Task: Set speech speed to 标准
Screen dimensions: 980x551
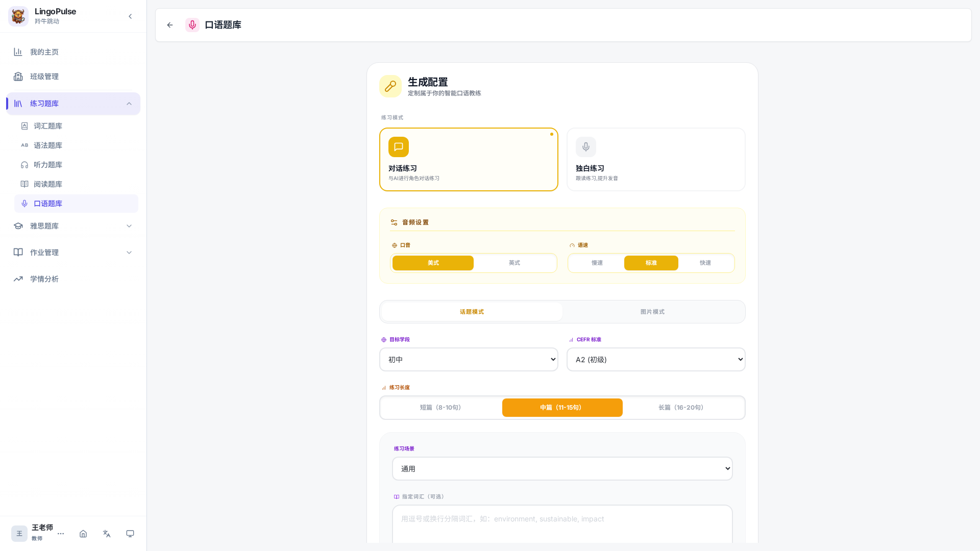Action: pyautogui.click(x=651, y=263)
